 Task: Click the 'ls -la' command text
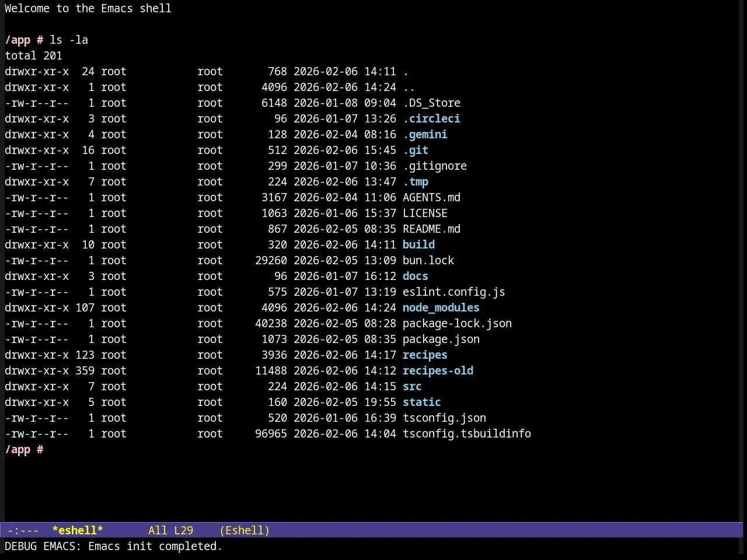coord(69,40)
